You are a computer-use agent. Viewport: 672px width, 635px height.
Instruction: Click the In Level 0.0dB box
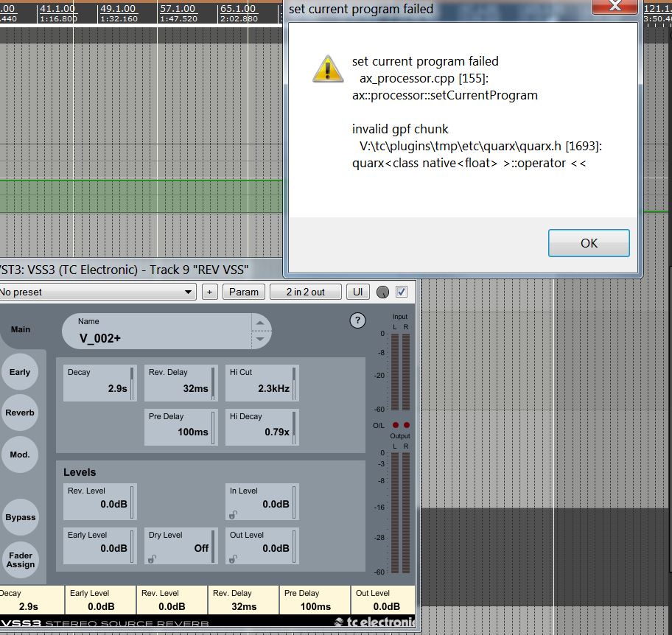(x=262, y=502)
